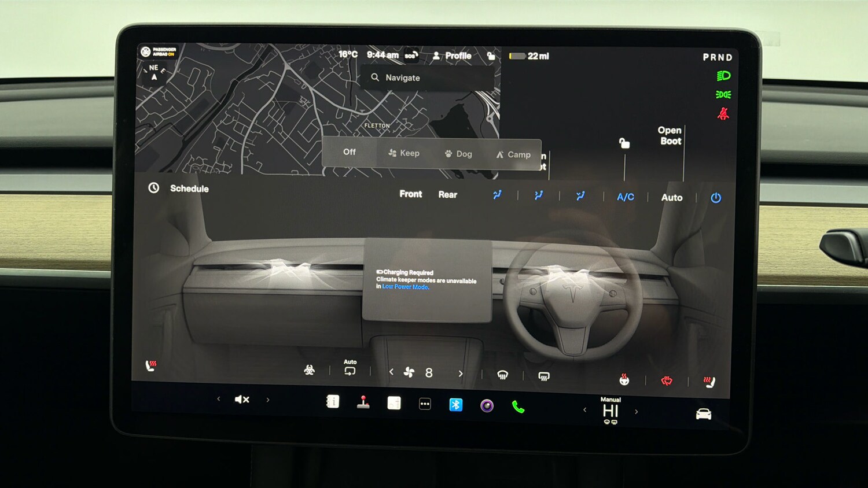Open the phone app

[x=519, y=407]
